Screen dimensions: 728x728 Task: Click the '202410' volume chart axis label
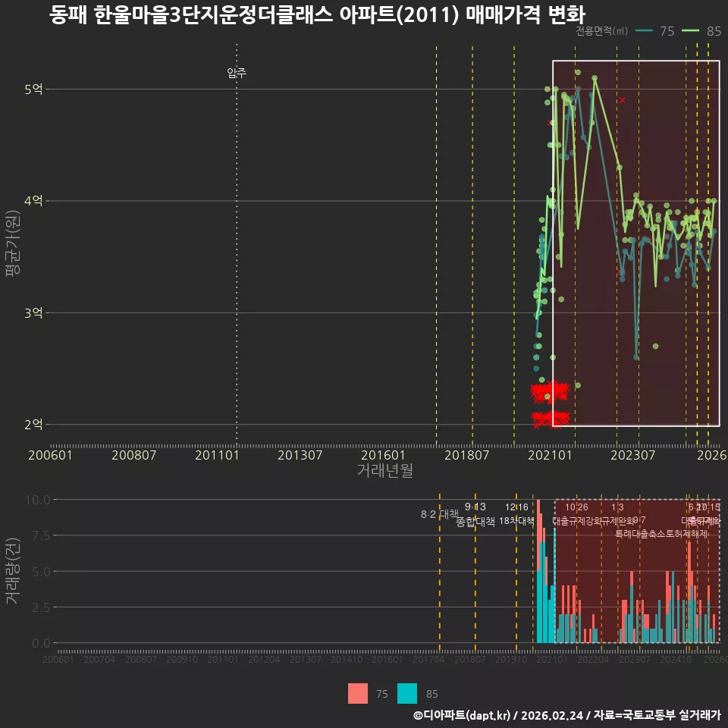coord(676,659)
